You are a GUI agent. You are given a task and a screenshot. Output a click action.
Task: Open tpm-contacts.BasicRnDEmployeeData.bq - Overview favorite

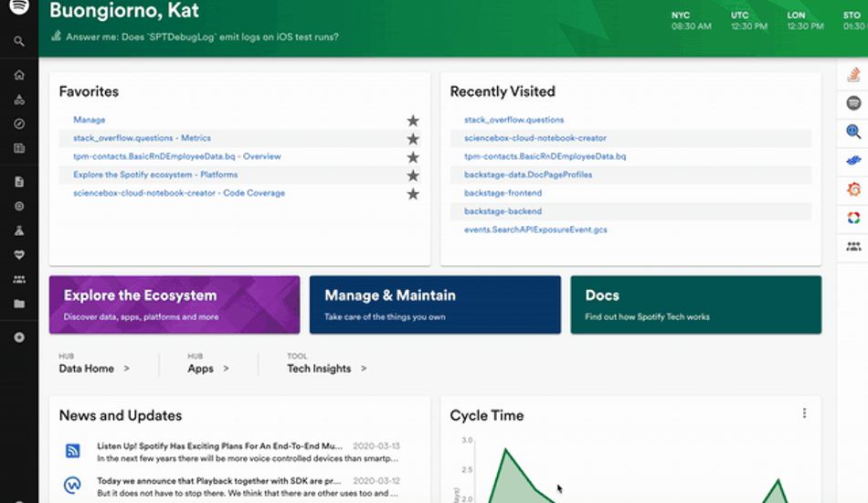pyautogui.click(x=176, y=156)
